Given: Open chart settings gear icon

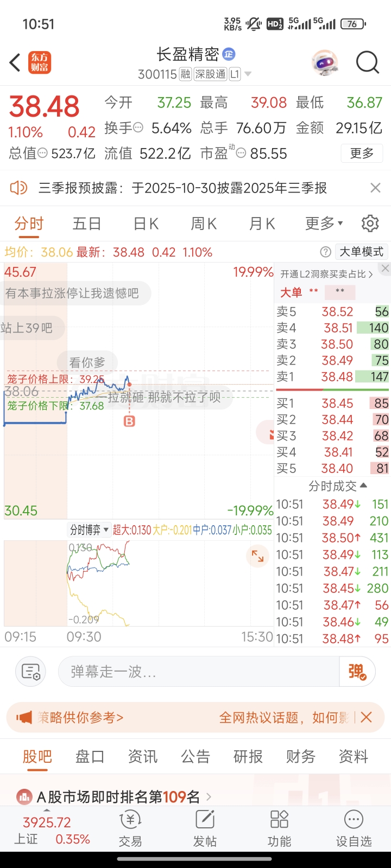Looking at the screenshot, I should point(370,224).
